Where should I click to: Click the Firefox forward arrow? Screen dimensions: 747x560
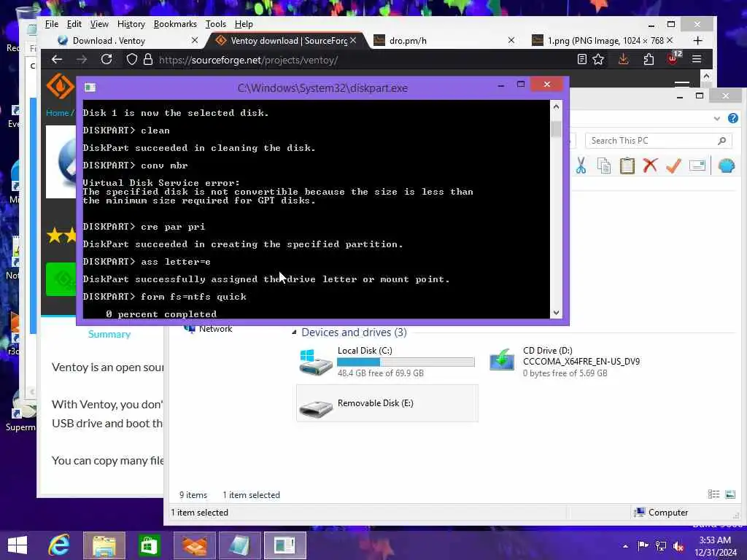[x=82, y=60]
